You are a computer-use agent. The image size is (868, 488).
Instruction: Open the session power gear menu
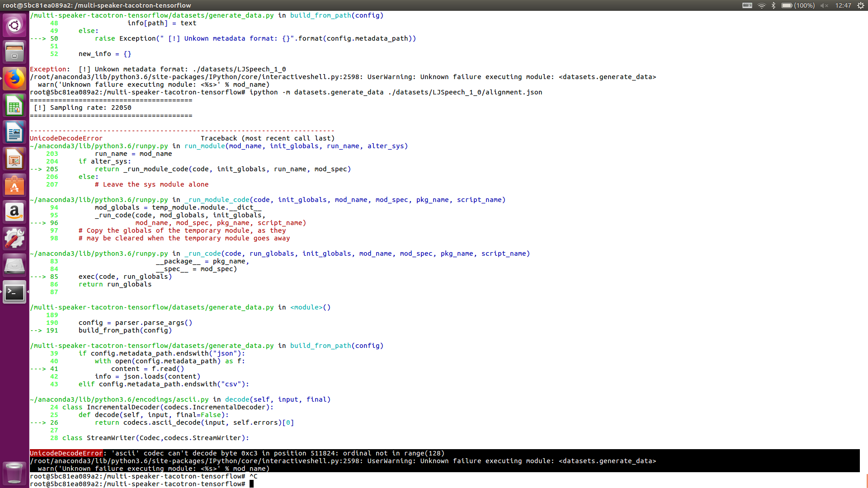tap(861, 5)
